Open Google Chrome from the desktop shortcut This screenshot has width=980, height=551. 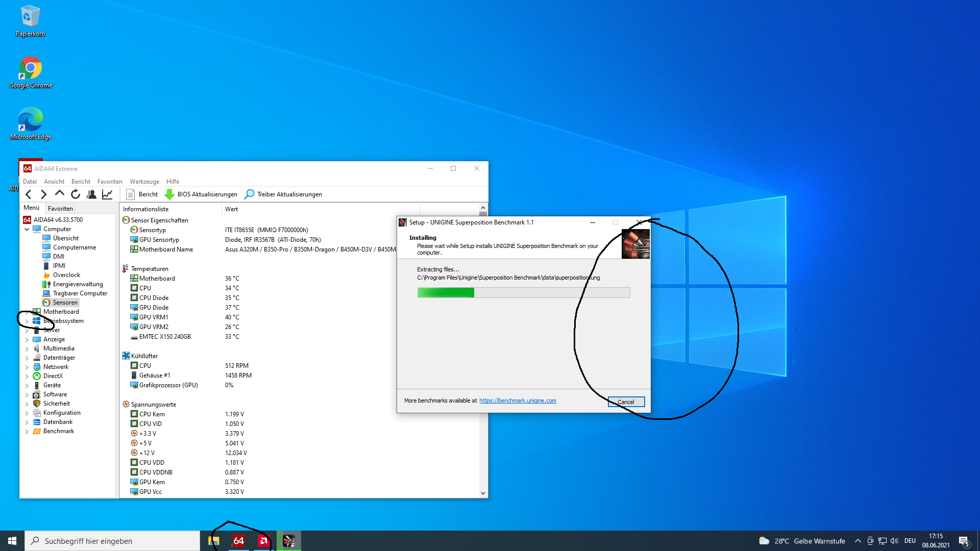pos(31,71)
